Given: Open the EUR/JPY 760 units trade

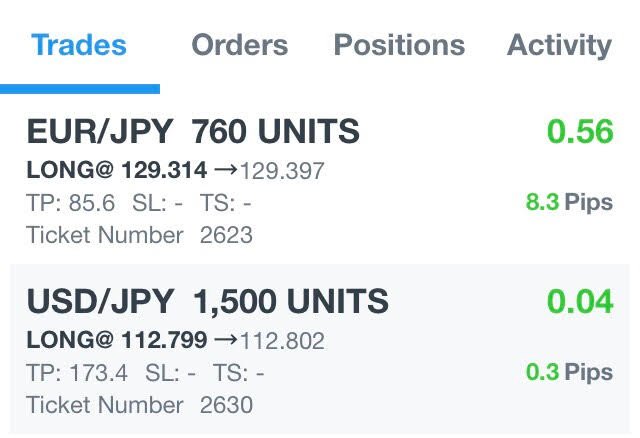Looking at the screenshot, I should pyautogui.click(x=193, y=132).
